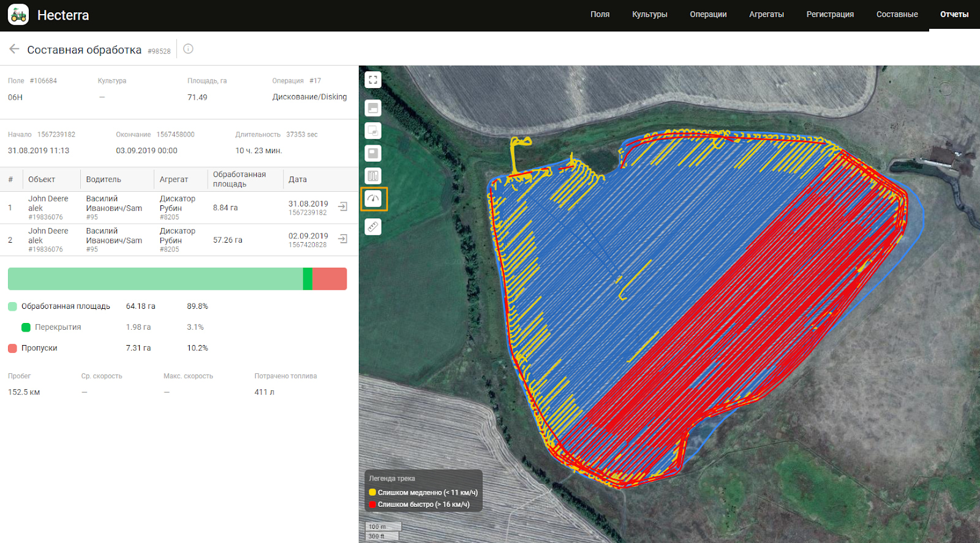Go to the Агрегаты page
This screenshot has height=543, width=980.
click(766, 14)
